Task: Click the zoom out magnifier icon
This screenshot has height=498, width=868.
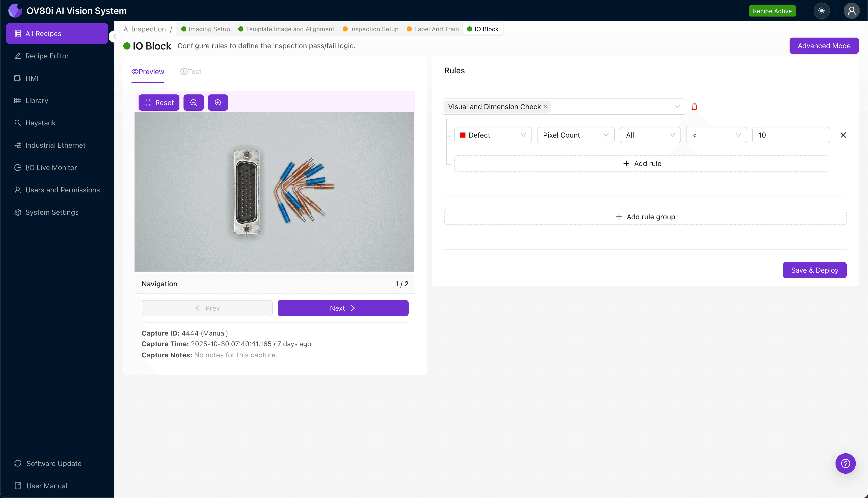Action: [193, 103]
